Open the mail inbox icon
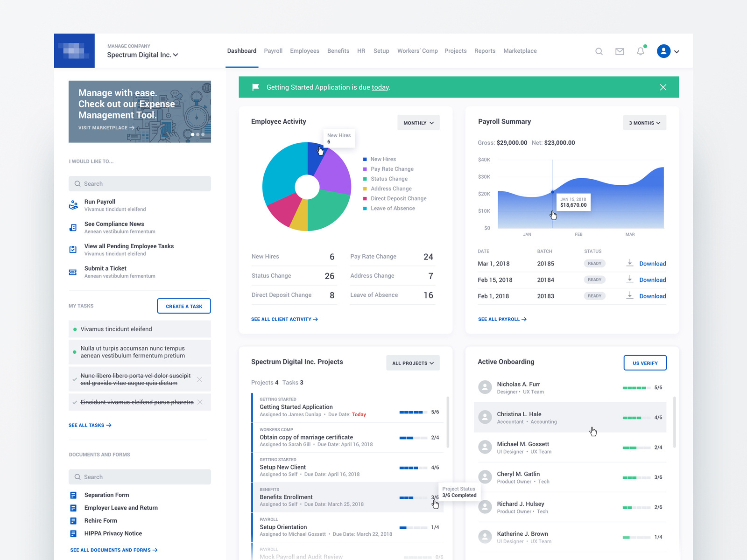Image resolution: width=747 pixels, height=560 pixels. coord(620,51)
